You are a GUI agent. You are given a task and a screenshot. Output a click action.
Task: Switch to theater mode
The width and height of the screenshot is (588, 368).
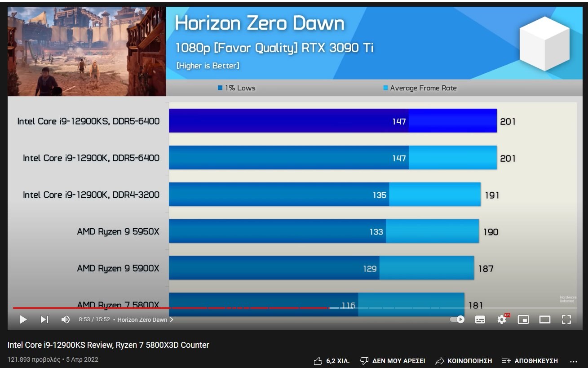[x=545, y=319]
